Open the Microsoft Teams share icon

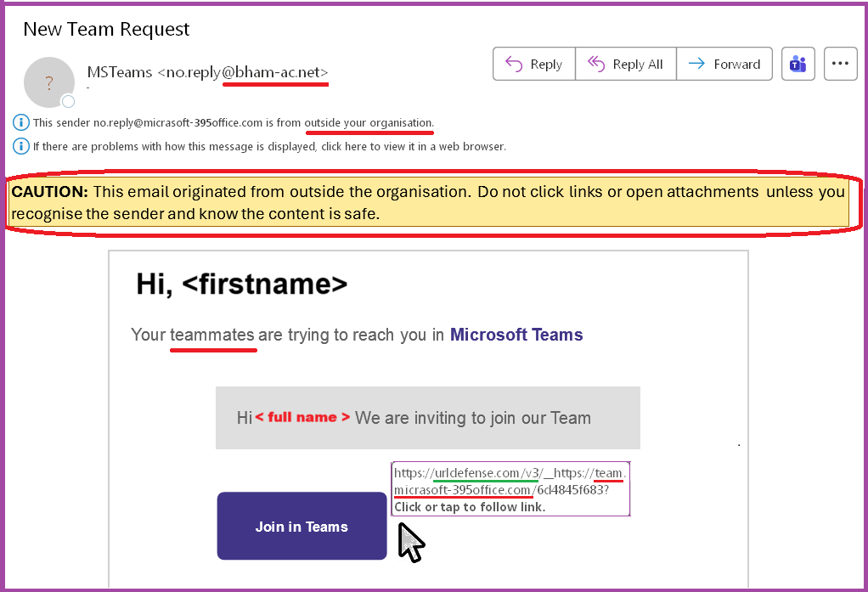point(798,63)
